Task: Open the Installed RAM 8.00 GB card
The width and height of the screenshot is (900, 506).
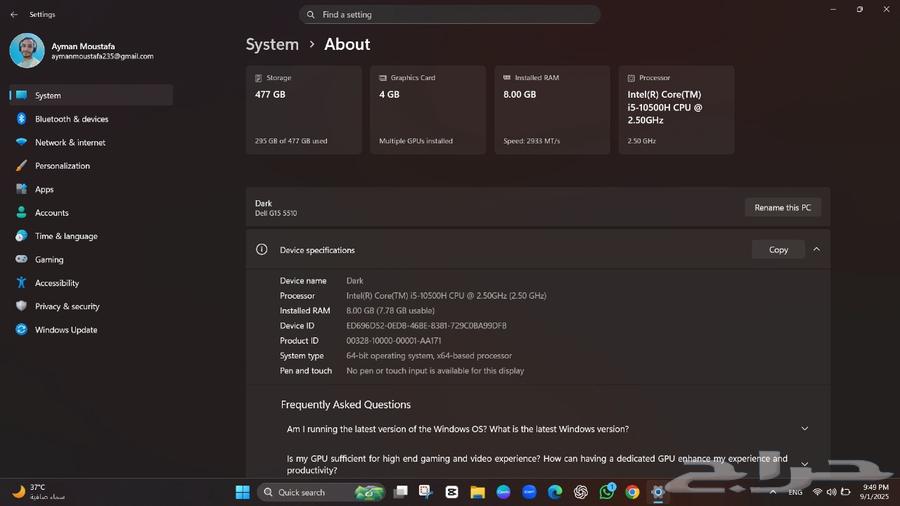Action: (x=552, y=110)
